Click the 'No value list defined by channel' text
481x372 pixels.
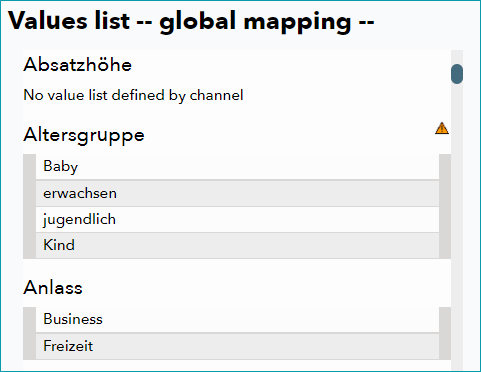pyautogui.click(x=133, y=95)
